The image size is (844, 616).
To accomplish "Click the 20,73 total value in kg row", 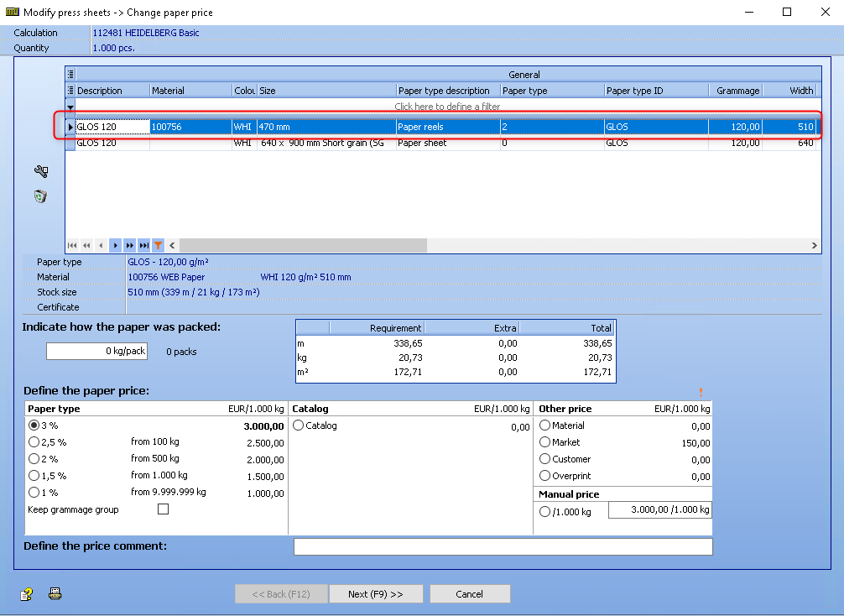I will [x=600, y=358].
